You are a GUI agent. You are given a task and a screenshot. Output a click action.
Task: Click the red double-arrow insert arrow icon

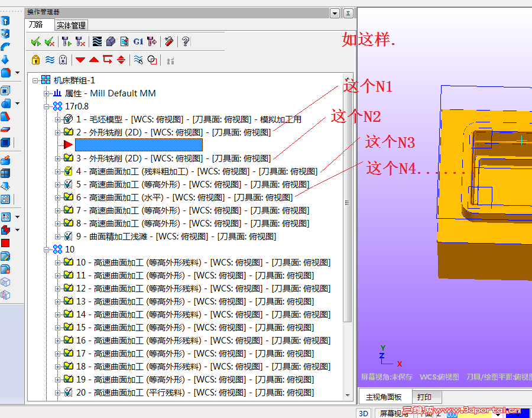point(121,60)
